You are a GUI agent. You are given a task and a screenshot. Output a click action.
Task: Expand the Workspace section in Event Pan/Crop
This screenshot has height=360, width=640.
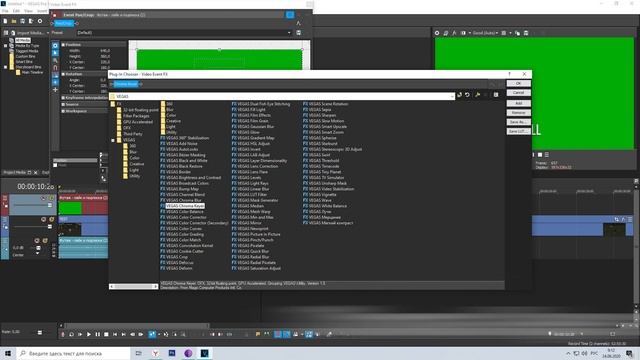[x=63, y=111]
